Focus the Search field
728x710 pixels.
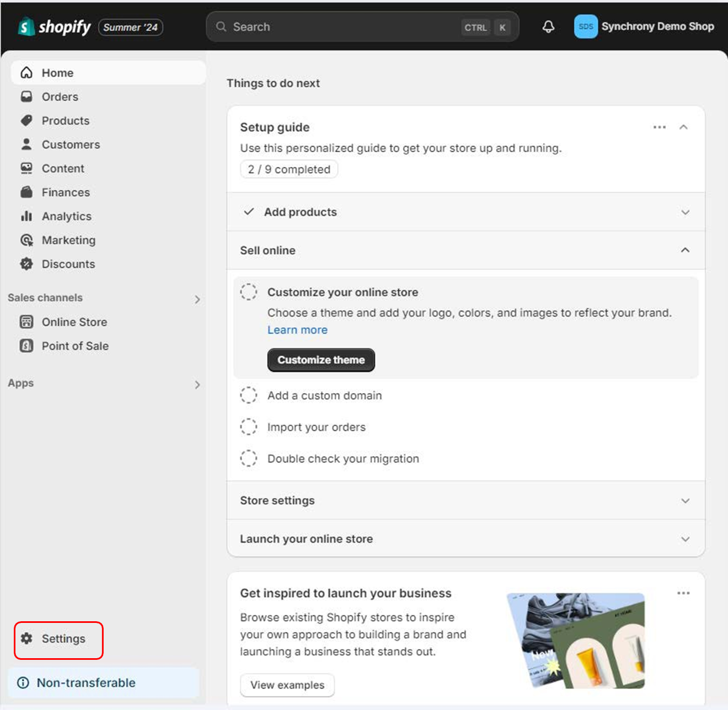[362, 26]
